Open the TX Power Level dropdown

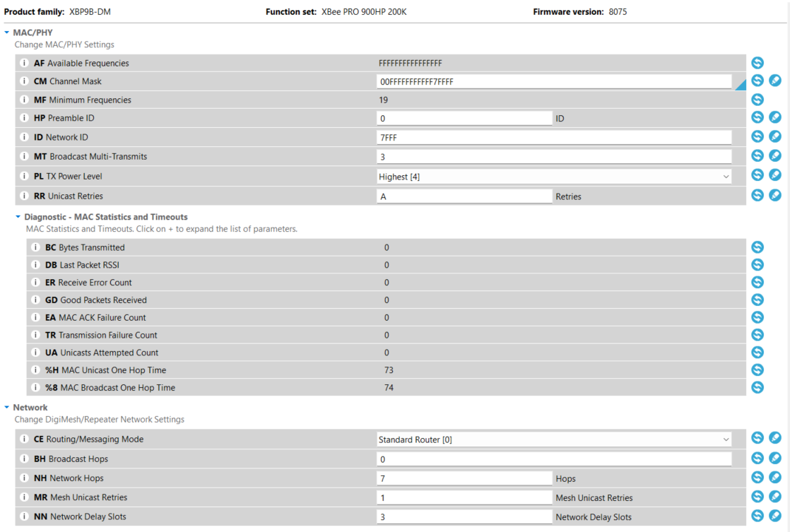click(x=554, y=177)
